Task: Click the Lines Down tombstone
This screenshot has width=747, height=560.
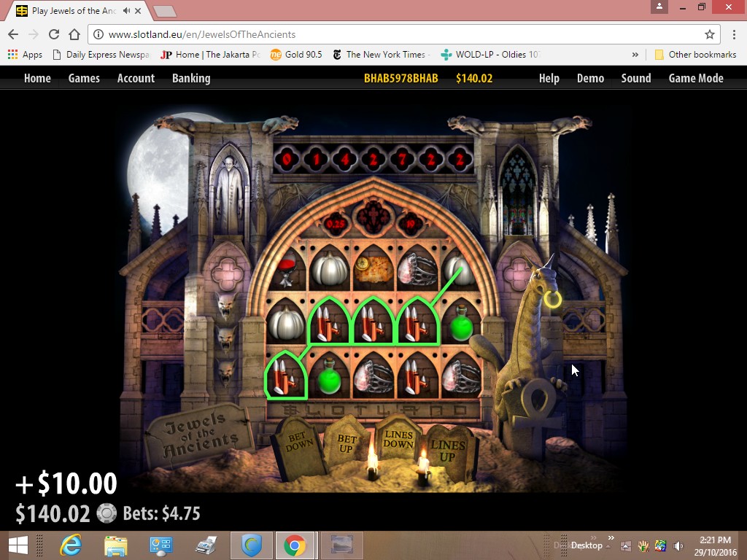Action: click(x=398, y=439)
